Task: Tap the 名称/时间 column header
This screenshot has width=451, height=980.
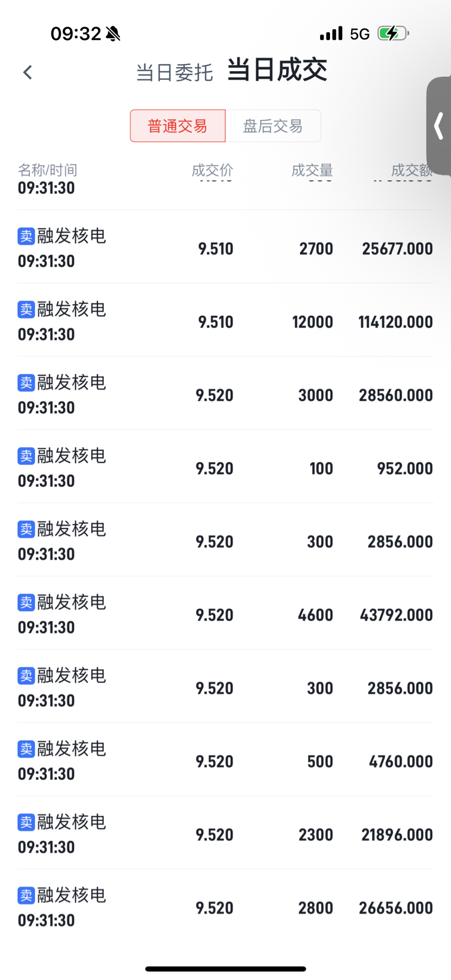Action: coord(48,170)
